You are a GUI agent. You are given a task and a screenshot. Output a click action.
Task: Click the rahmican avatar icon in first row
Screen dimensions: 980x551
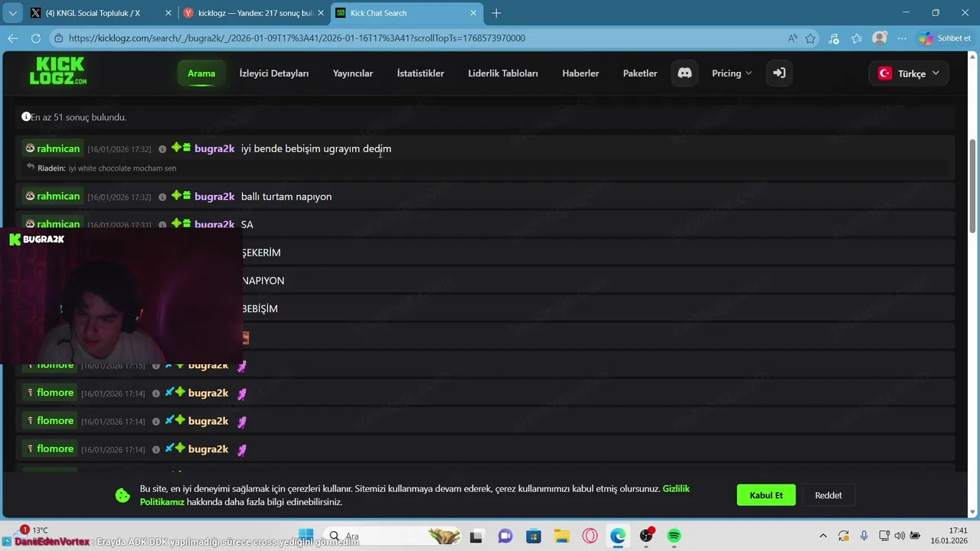30,148
